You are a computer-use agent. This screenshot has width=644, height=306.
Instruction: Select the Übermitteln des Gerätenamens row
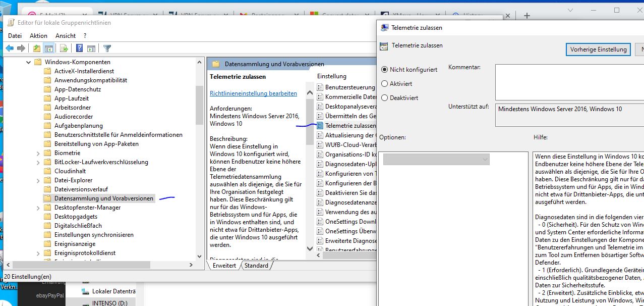pyautogui.click(x=346, y=116)
